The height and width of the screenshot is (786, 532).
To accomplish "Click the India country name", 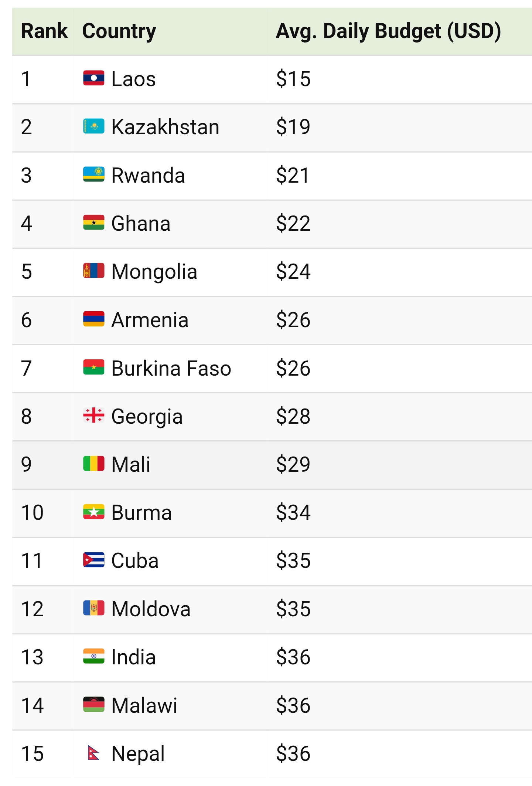I will [x=133, y=657].
